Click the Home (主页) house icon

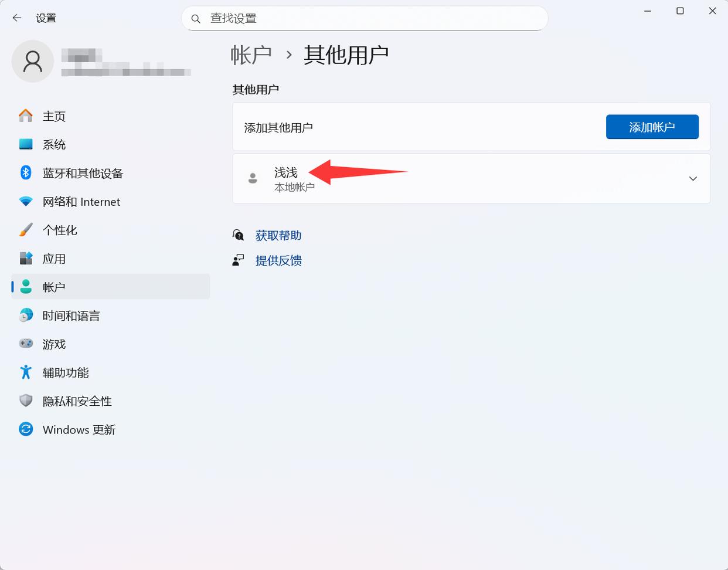(x=26, y=116)
